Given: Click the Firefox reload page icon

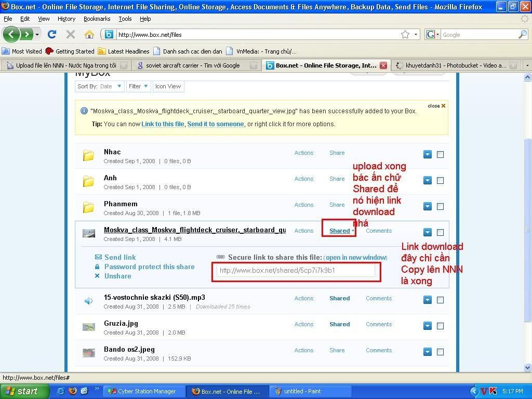Looking at the screenshot, I should (x=52, y=35).
